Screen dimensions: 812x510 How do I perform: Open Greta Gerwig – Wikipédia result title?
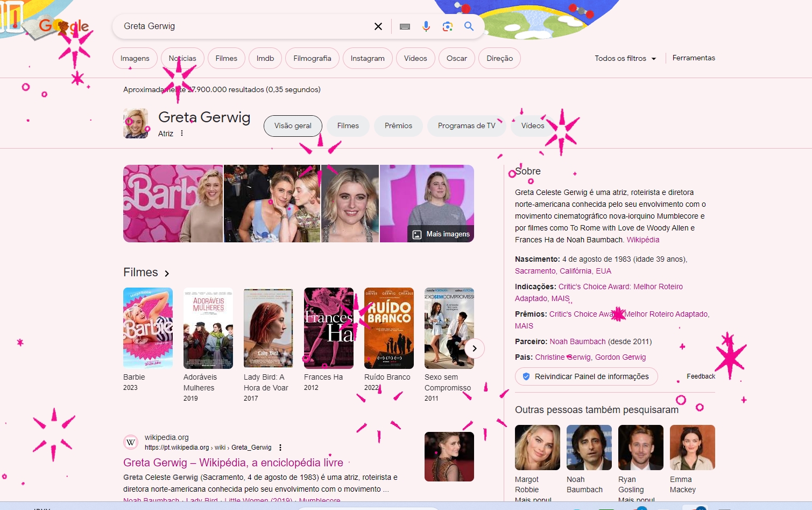233,463
